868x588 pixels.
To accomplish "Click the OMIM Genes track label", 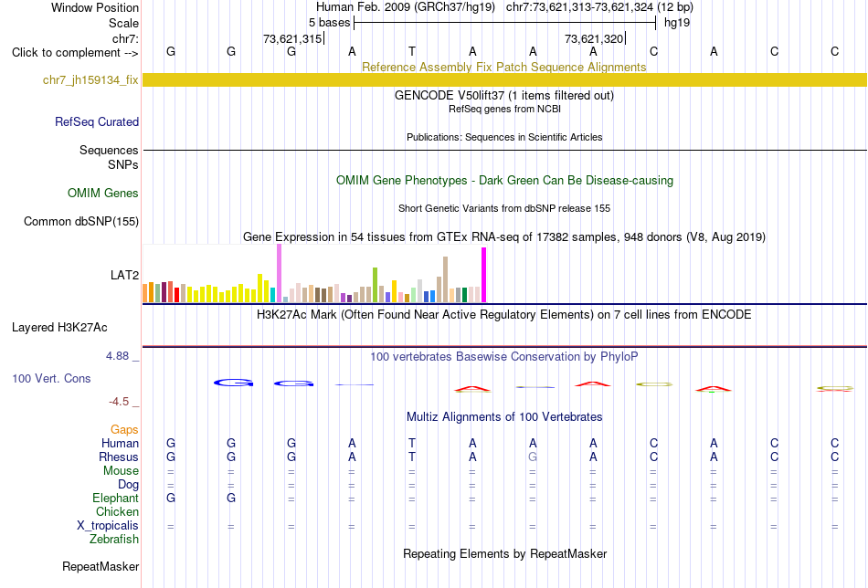I will click(102, 193).
